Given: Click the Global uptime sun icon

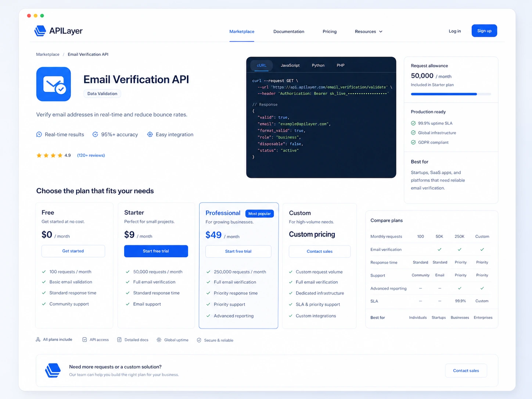Looking at the screenshot, I should [159, 340].
